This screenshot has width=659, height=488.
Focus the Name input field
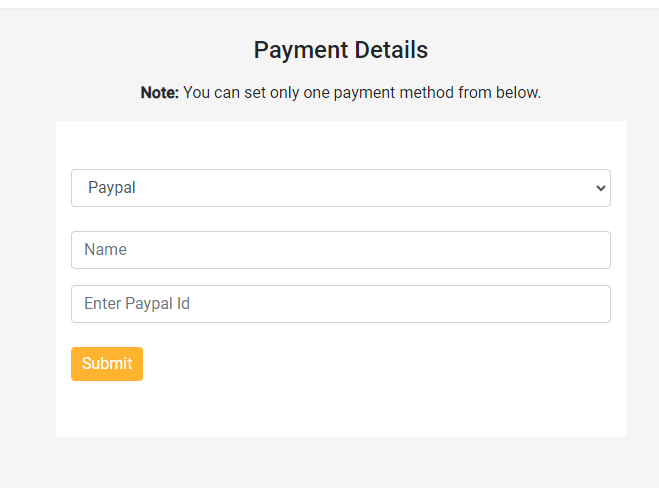[x=340, y=250]
